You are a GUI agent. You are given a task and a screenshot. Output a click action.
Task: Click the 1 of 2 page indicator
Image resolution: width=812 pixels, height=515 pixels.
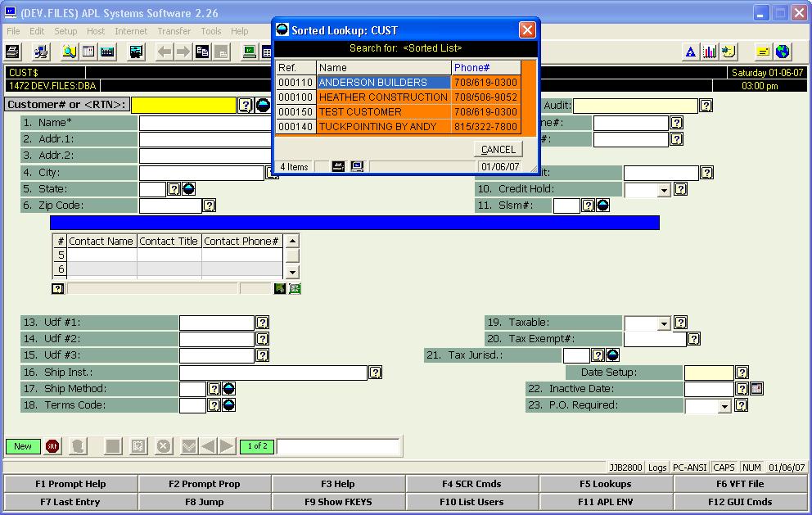(x=257, y=446)
